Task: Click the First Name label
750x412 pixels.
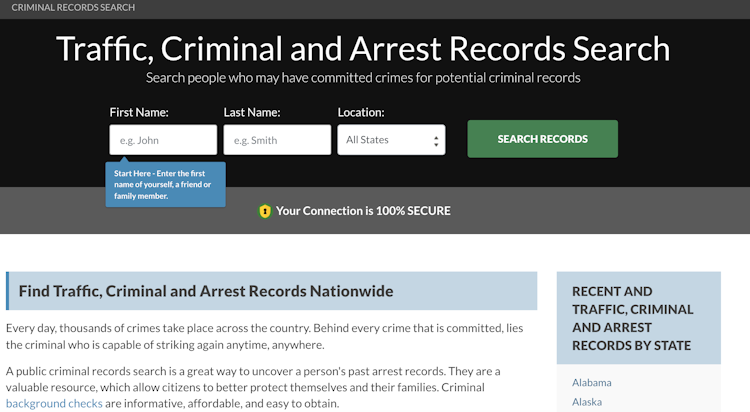Action: tap(139, 112)
